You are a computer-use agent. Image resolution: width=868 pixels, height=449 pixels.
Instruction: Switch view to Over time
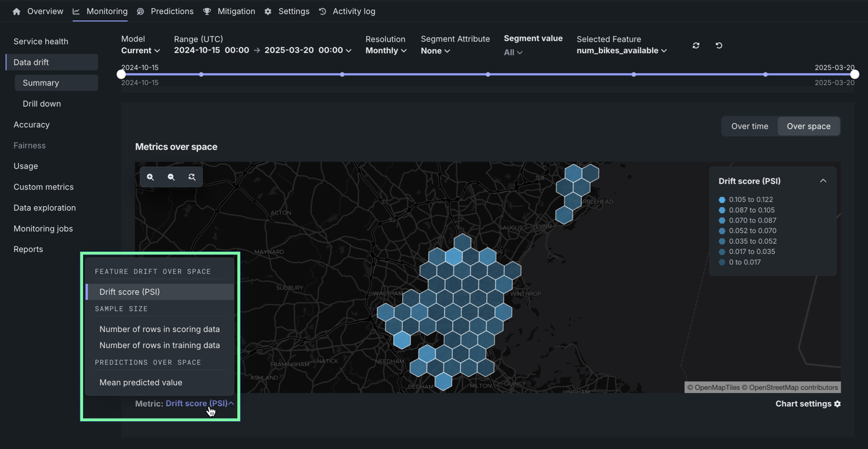pyautogui.click(x=749, y=126)
